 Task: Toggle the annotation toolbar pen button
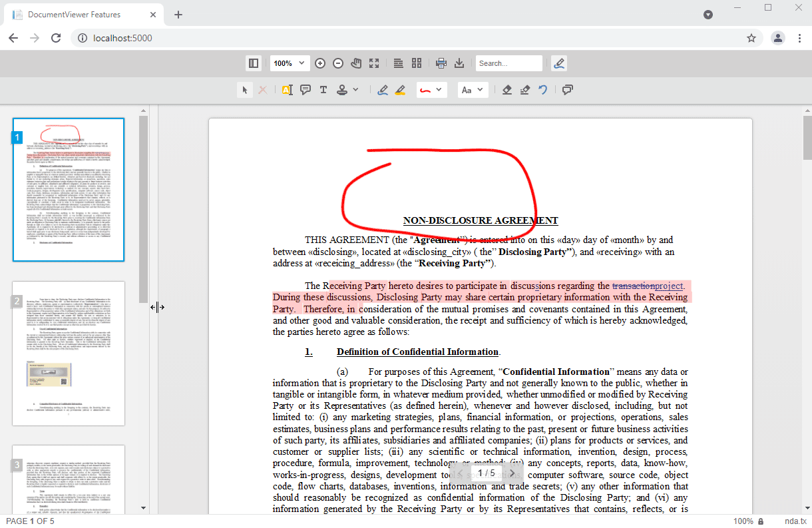coord(559,63)
